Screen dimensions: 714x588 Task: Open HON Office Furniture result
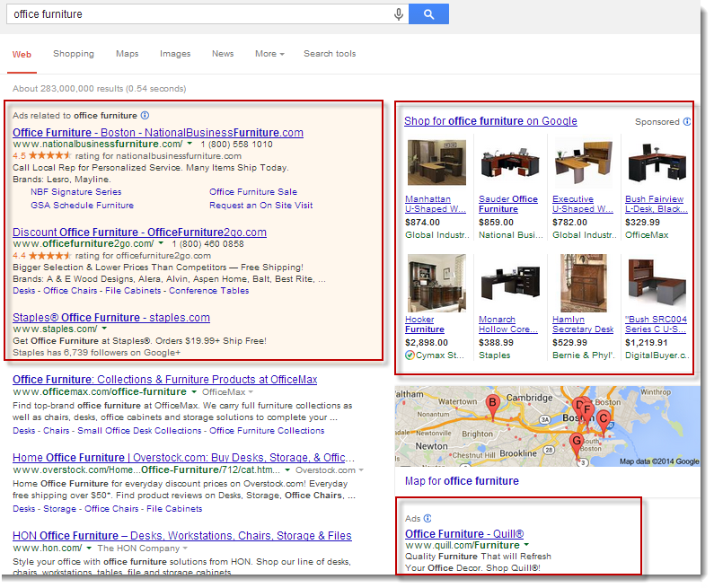pos(182,536)
